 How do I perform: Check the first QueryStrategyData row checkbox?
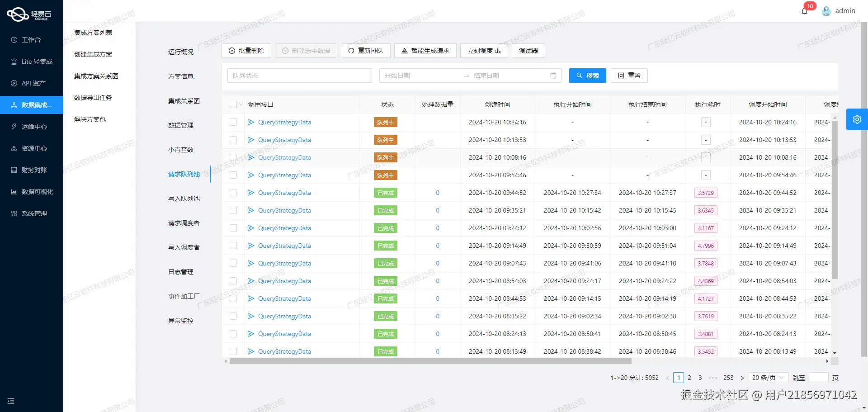233,122
